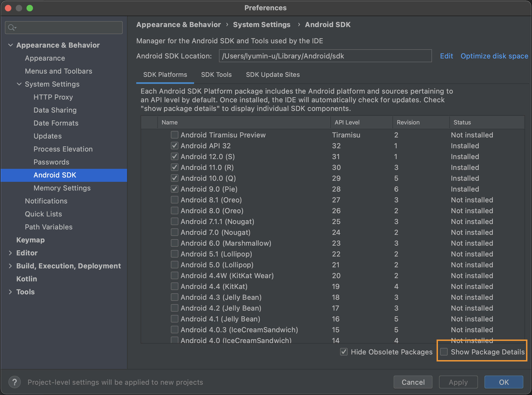Expand the Tools settings node
The image size is (532, 395).
point(11,292)
